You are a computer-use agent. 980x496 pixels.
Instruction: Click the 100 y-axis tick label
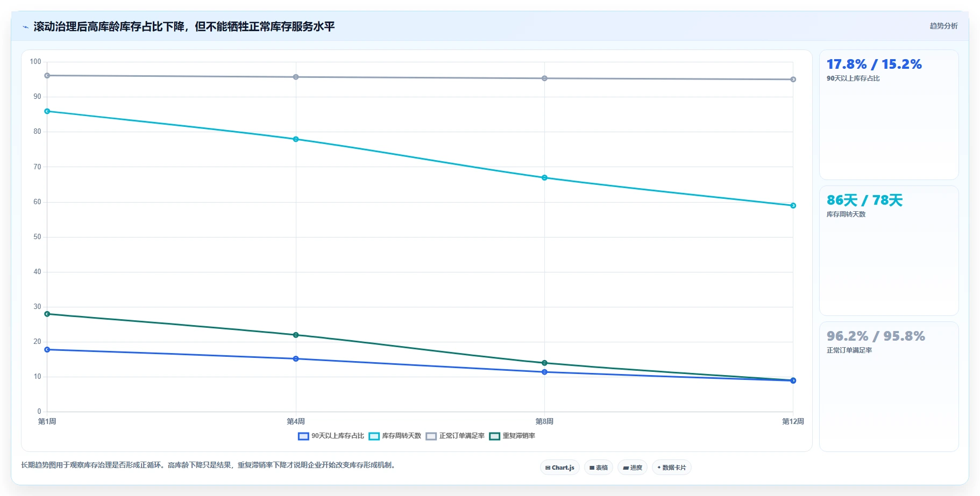(35, 62)
